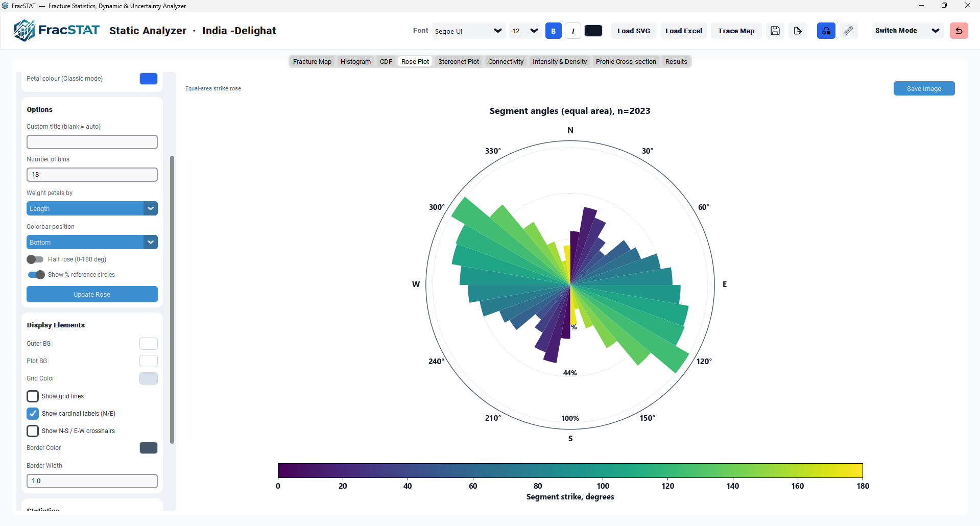Switch to the Fracture Map tab
Viewport: 980px width, 526px height.
[x=312, y=61]
